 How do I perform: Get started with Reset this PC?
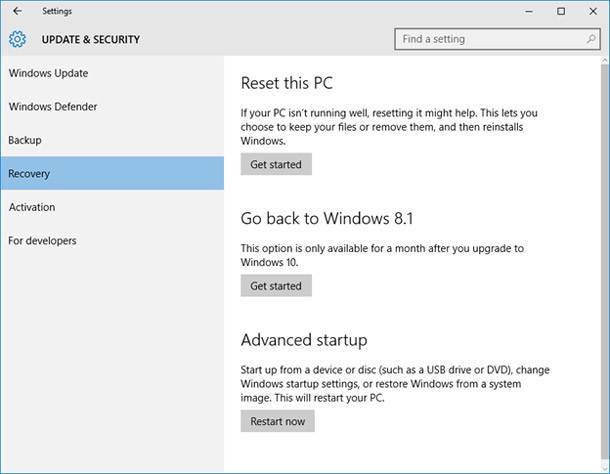(x=276, y=164)
